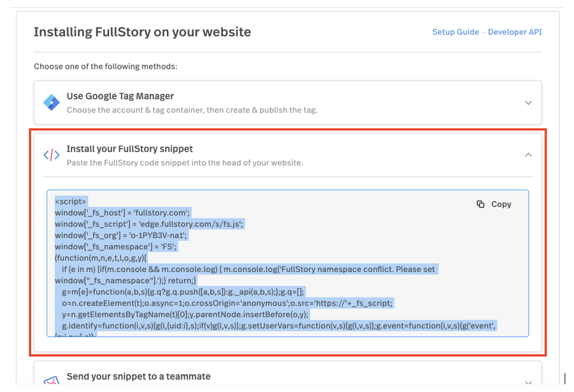
Task: Select the 'Use Google Tag Manager' heading
Action: point(120,96)
